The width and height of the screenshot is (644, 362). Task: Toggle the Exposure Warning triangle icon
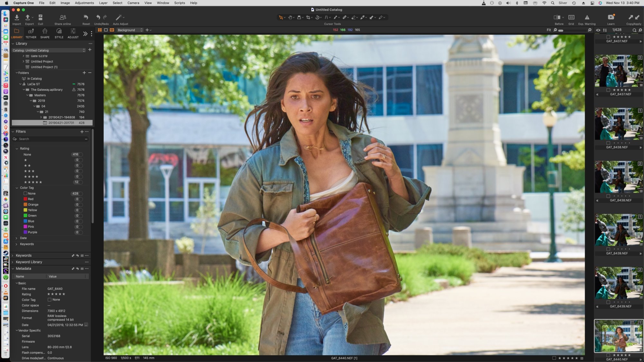pyautogui.click(x=587, y=17)
